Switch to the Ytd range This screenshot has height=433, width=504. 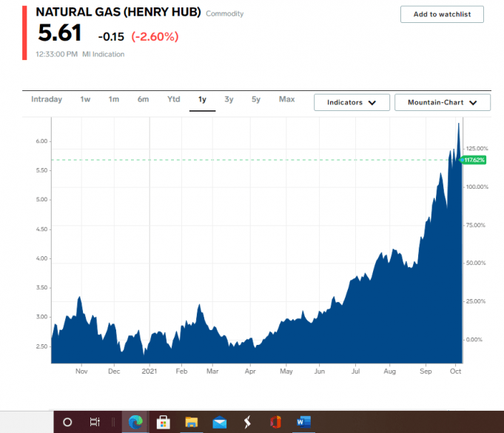(x=173, y=99)
